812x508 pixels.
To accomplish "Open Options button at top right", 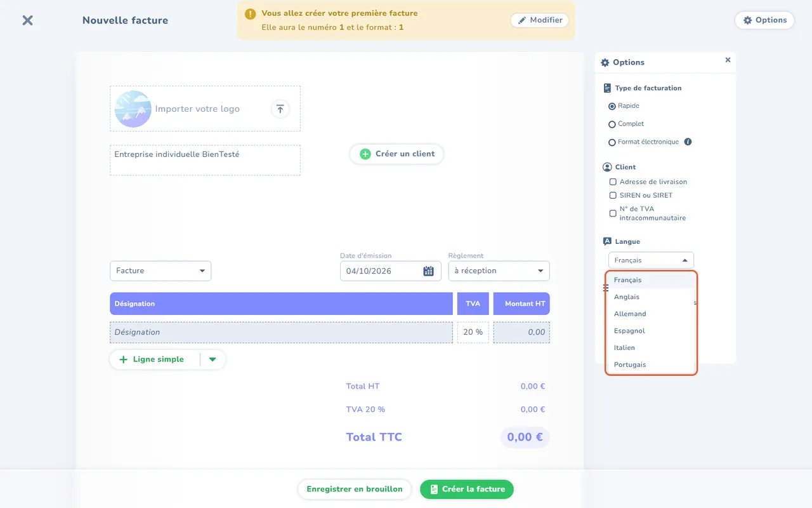I will point(764,20).
